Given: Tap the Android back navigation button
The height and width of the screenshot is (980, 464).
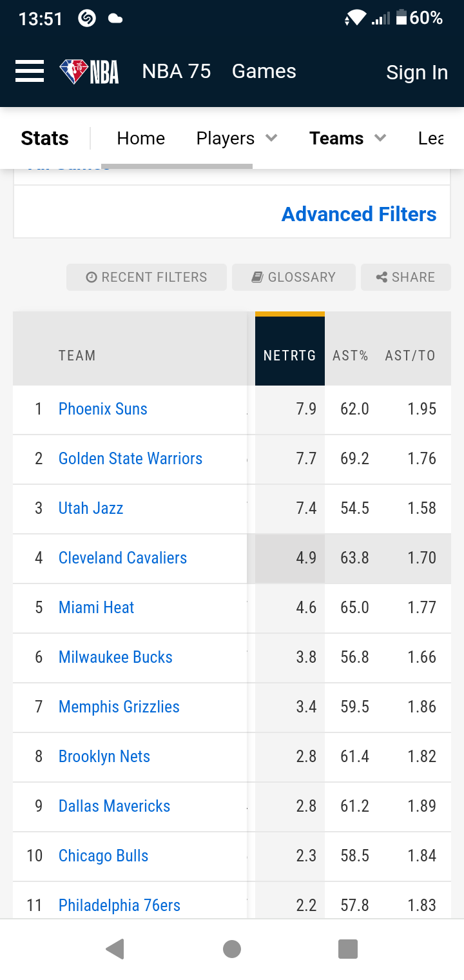Looking at the screenshot, I should (x=115, y=949).
